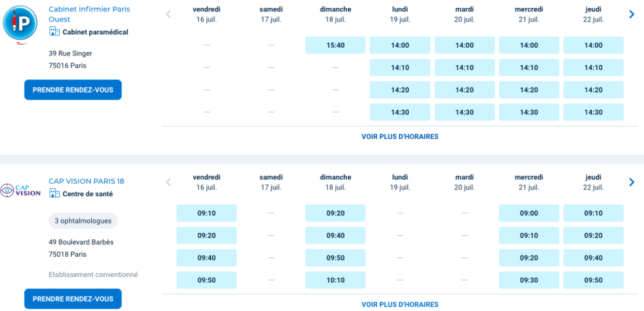Click the Cabinet paramédical building icon
The height and width of the screenshot is (311, 644).
54,32
